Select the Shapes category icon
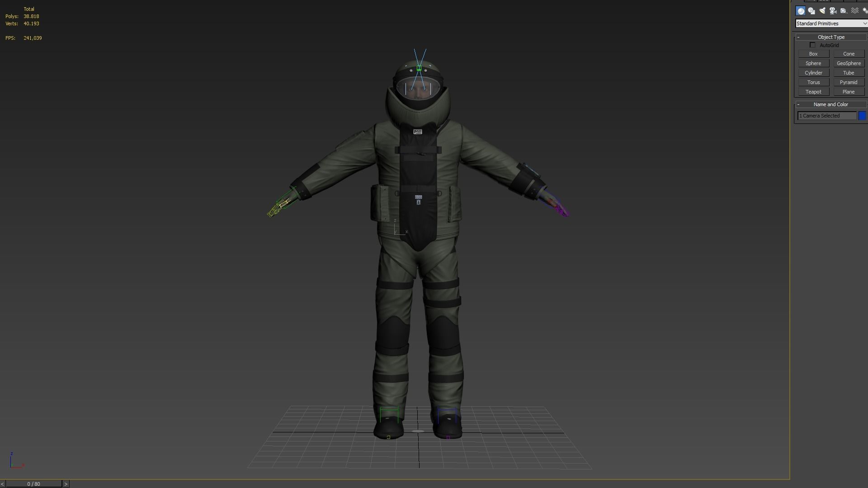 coord(811,11)
